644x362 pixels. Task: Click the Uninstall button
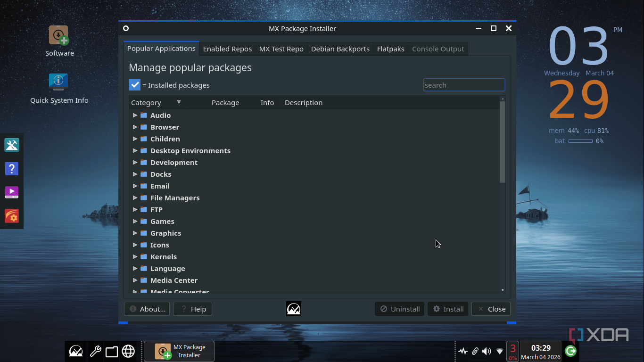(x=400, y=309)
